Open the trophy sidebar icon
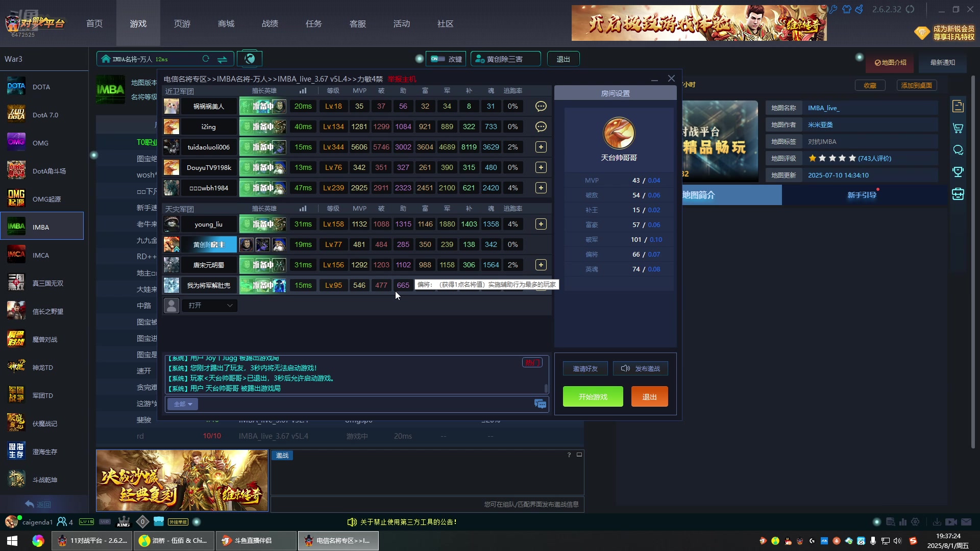Screen dimensions: 980x551 coord(958,172)
